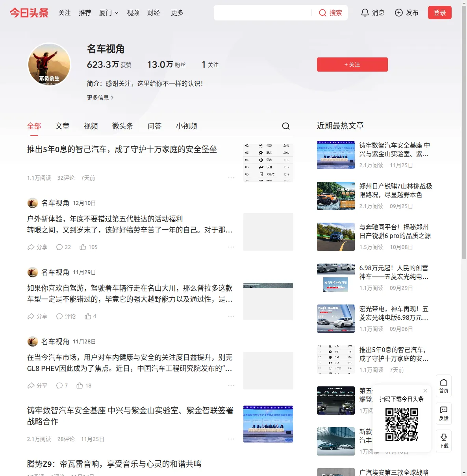This screenshot has height=476, width=467.
Task: Open article 推出5年0息的智己汽车 in feed
Action: (x=122, y=149)
